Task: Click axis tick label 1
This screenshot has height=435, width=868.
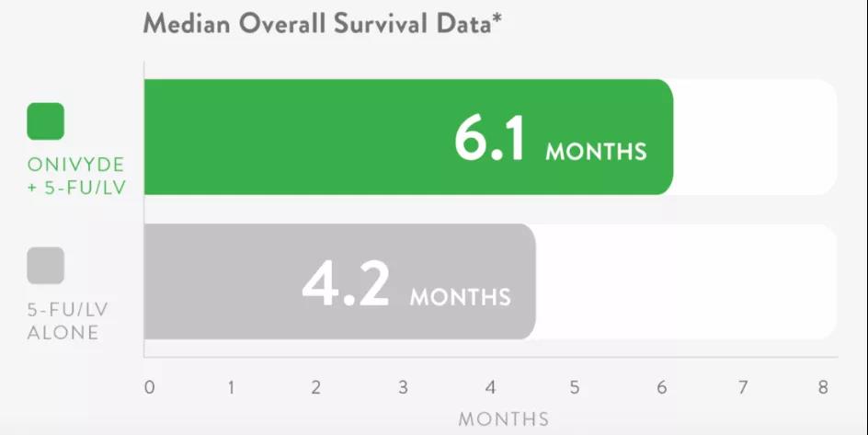Action: coord(231,387)
